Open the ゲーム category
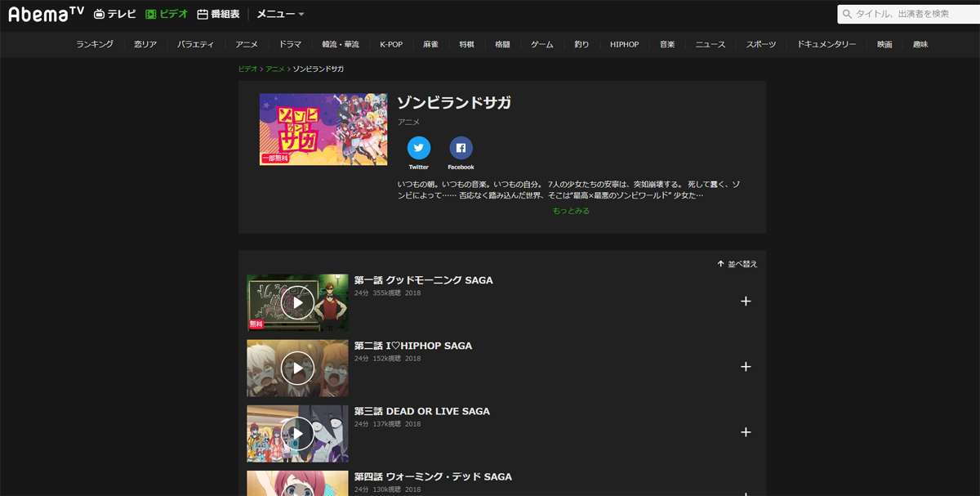The image size is (980, 496). [x=542, y=44]
